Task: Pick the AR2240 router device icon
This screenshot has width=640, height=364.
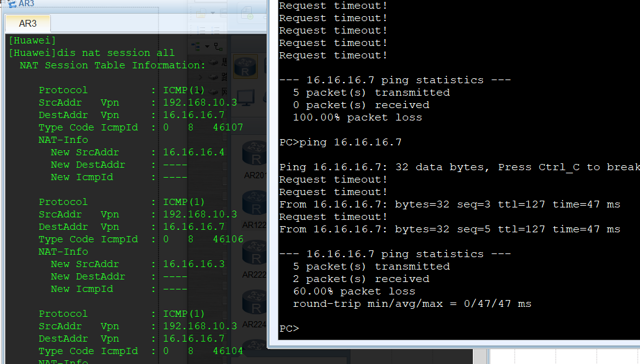Action: point(255,301)
